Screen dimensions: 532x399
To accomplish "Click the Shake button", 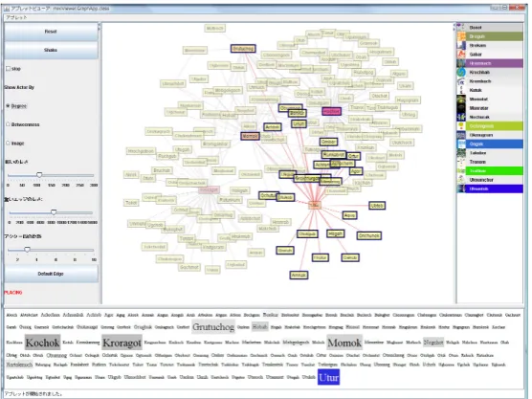I will [x=51, y=50].
